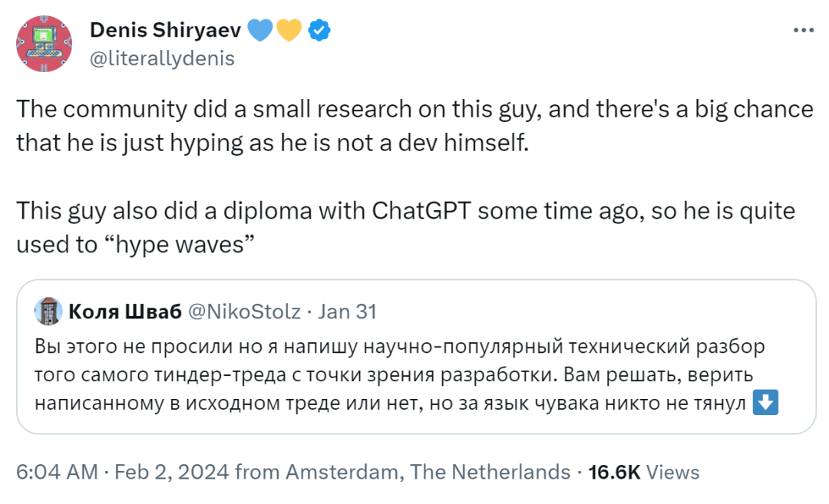This screenshot has height=504, width=829.
Task: Click the Denis Shiryaev display name
Action: point(166,30)
